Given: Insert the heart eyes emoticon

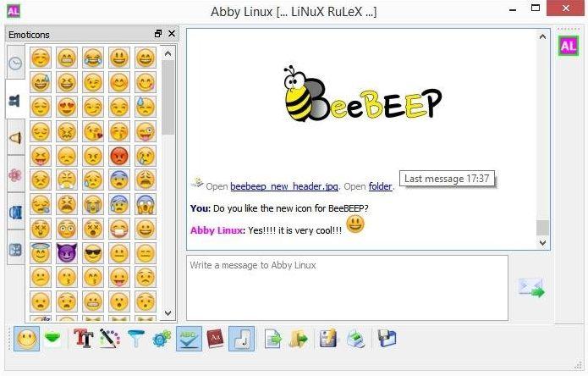Looking at the screenshot, I should tap(66, 107).
